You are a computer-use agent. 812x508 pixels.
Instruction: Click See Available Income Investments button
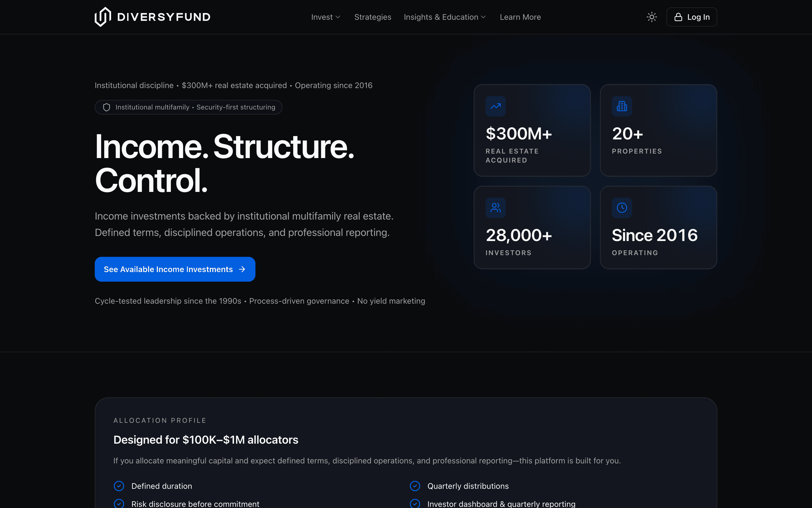(x=175, y=269)
